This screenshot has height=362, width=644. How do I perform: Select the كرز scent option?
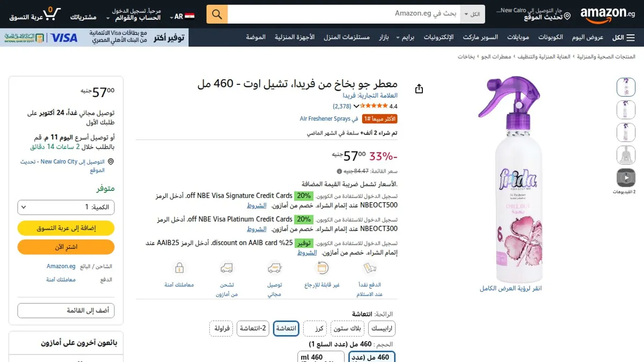[x=315, y=328]
